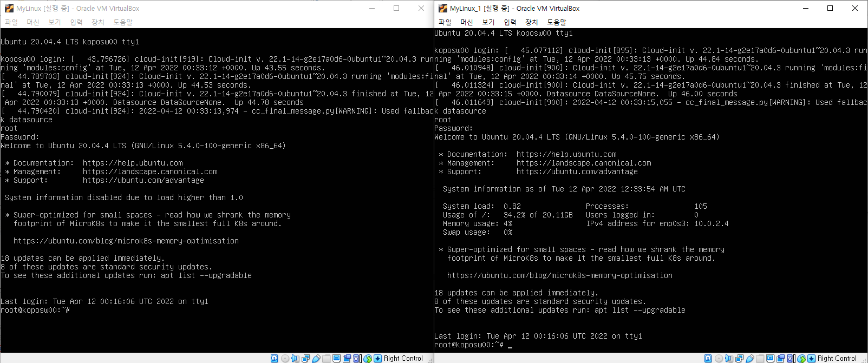This screenshot has height=363, width=868.
Task: Click optical drive icon in MyLinux status bar
Action: pos(285,358)
